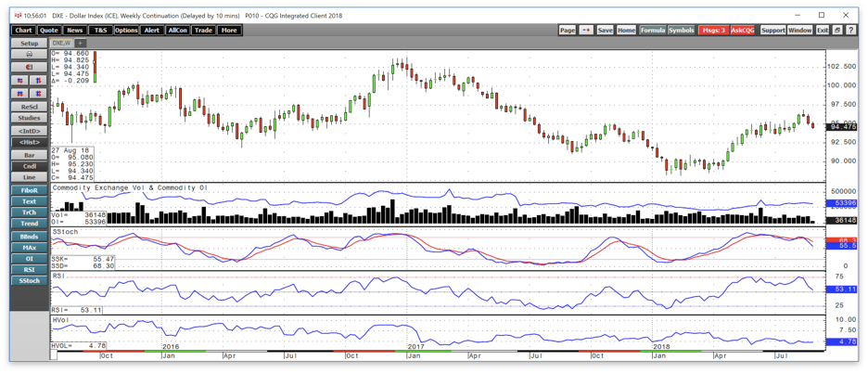Click the Home button
Viewport: 868px width, 373px height.
(626, 31)
